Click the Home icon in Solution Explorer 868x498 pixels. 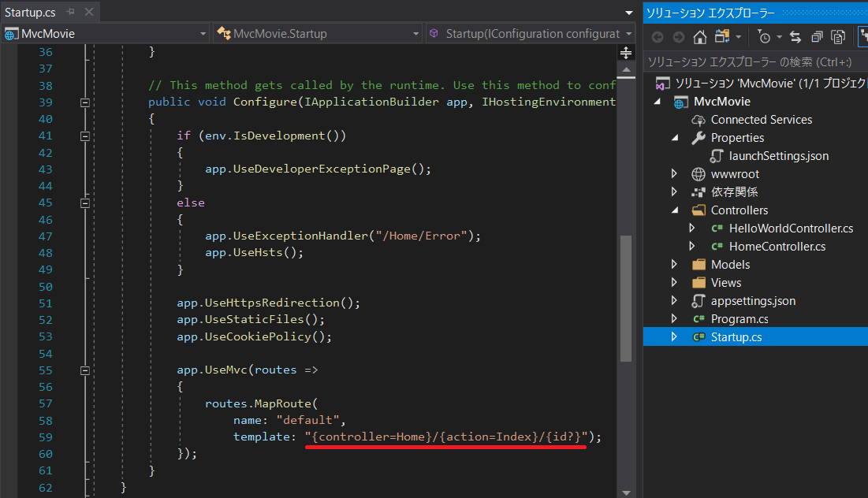click(x=700, y=37)
